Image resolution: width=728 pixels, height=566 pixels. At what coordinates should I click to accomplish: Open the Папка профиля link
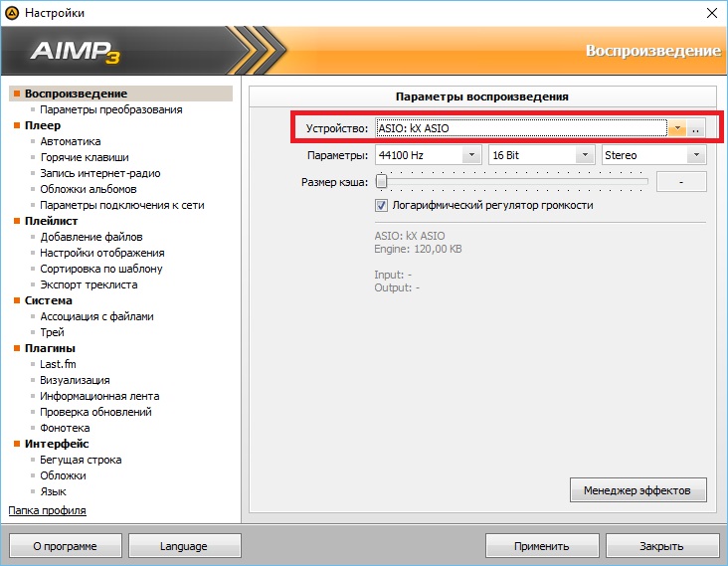(x=48, y=510)
